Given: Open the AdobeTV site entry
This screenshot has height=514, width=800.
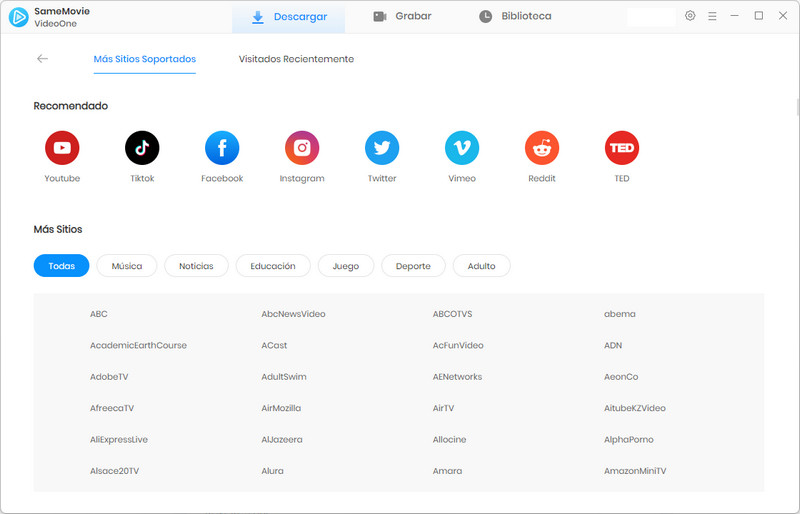Looking at the screenshot, I should point(109,377).
